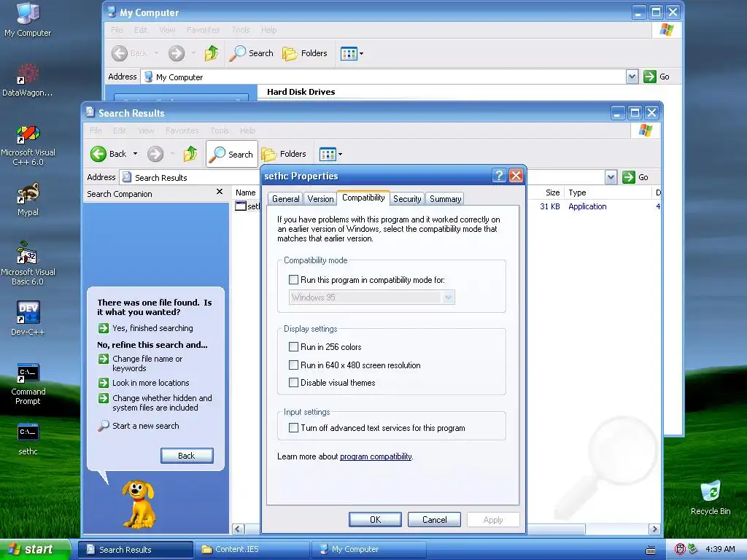Click the network tray icon beside clock
The width and height of the screenshot is (747, 560).
point(692,549)
